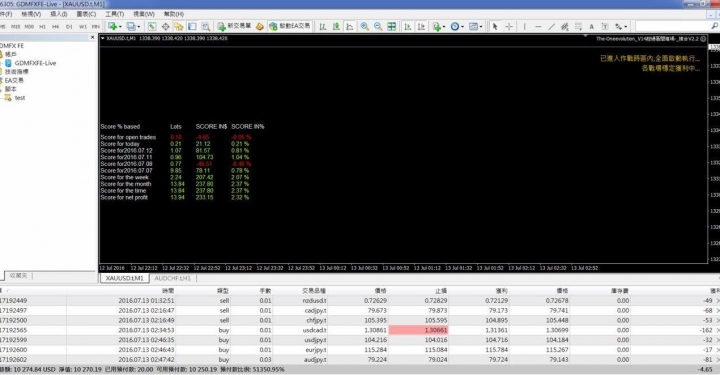Screen dimensions: 720x375
Task: Select the arrow cursor tool
Action: click(x=495, y=27)
